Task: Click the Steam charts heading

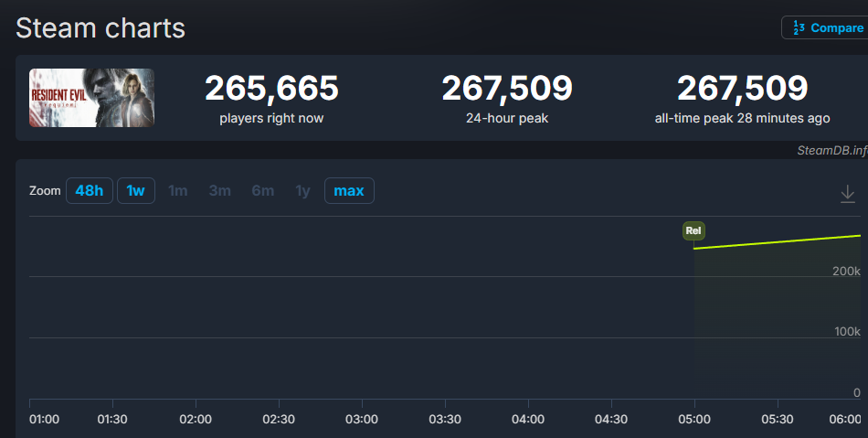Action: tap(101, 27)
